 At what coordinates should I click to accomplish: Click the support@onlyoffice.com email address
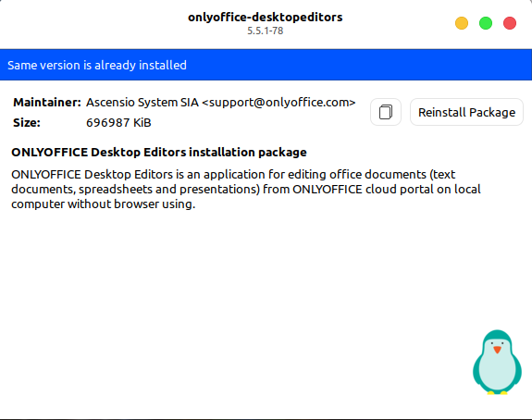point(278,102)
